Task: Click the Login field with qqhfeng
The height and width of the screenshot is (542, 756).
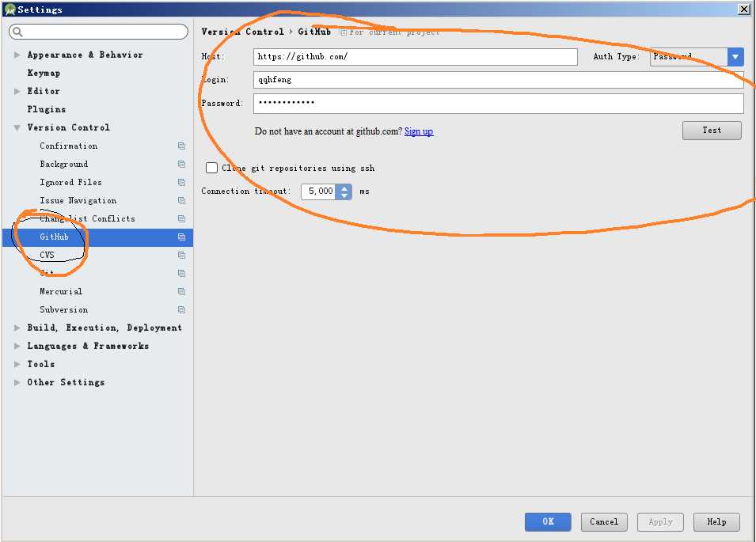Action: coord(499,79)
